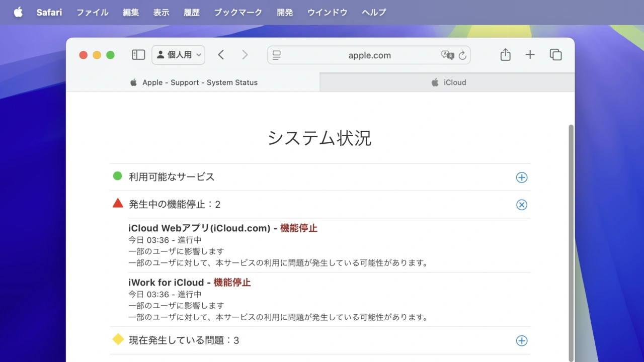The height and width of the screenshot is (362, 644).
Task: Toggle the Safari sidebar icon
Action: 138,55
